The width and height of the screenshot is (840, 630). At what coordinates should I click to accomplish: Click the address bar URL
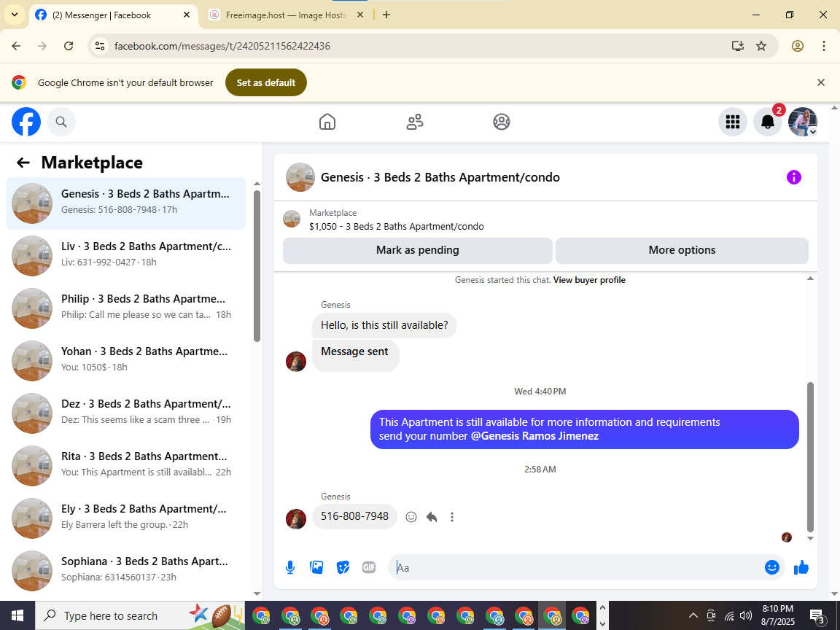click(222, 46)
